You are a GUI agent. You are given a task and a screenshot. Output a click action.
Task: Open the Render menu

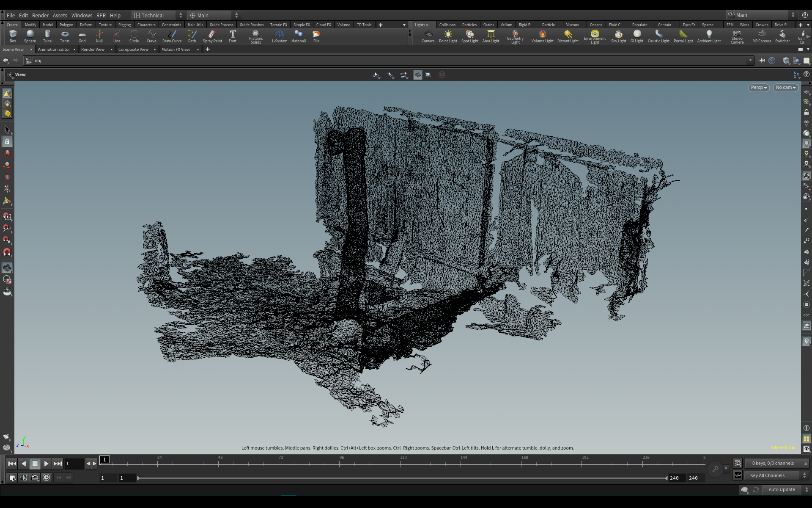40,15
